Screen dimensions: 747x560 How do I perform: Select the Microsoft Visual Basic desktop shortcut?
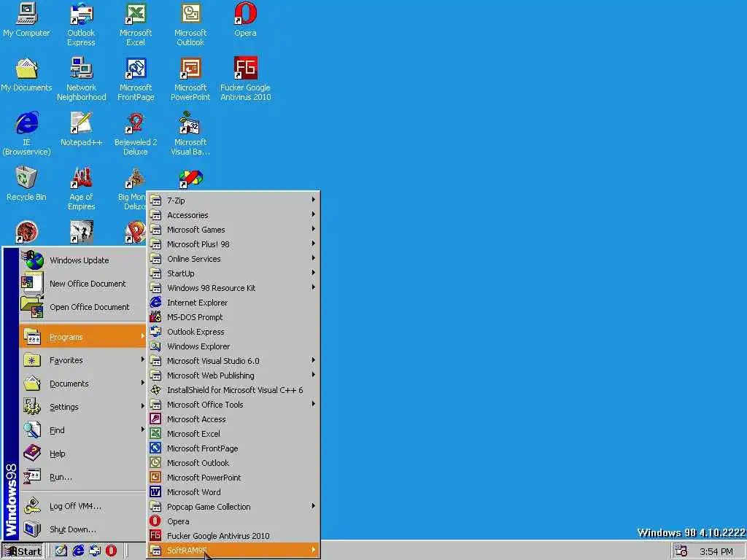pos(190,134)
